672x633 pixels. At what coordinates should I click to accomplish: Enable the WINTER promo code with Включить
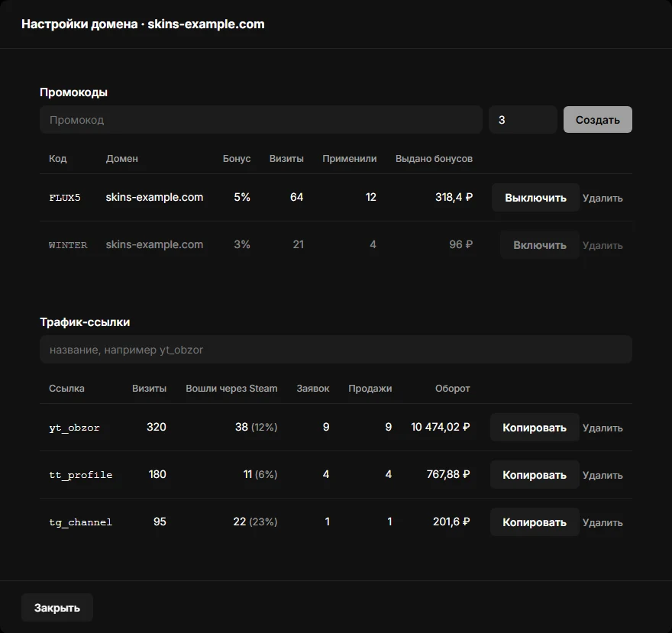tap(540, 244)
